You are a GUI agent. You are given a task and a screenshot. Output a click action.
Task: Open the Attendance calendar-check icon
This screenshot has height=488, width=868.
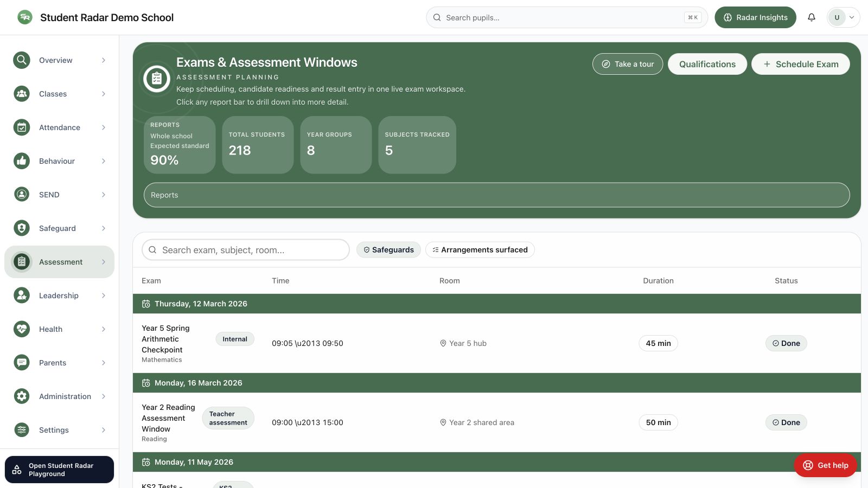[22, 127]
